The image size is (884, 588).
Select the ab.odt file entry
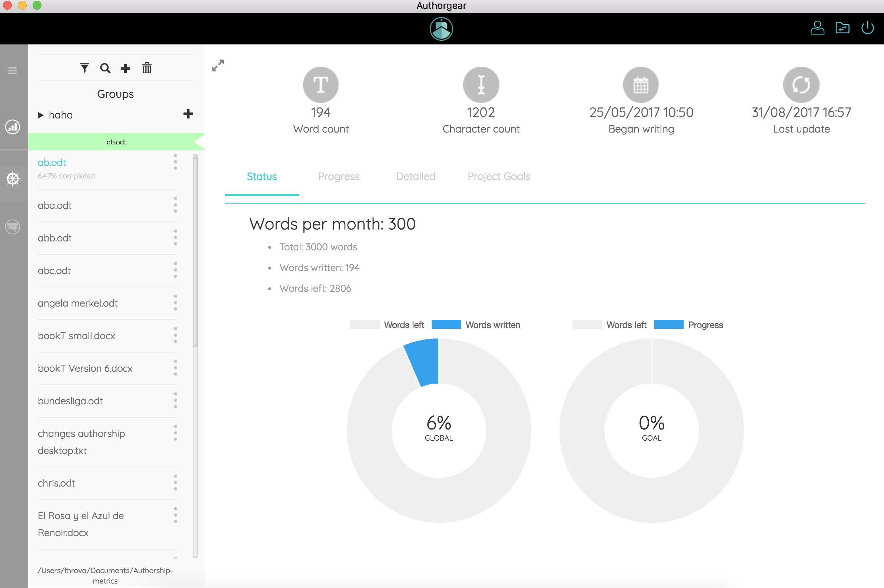[52, 163]
